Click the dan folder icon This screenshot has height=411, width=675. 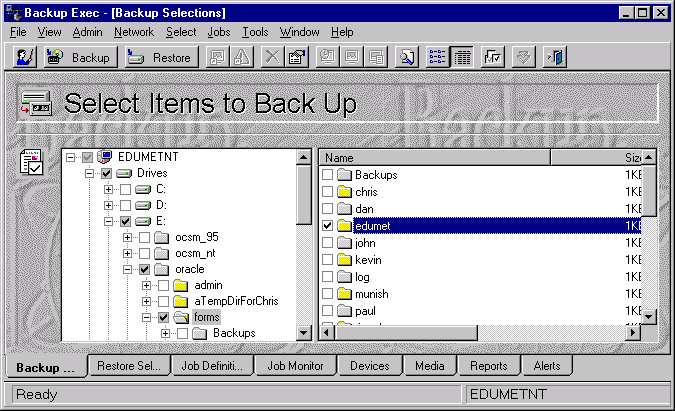pyautogui.click(x=344, y=209)
